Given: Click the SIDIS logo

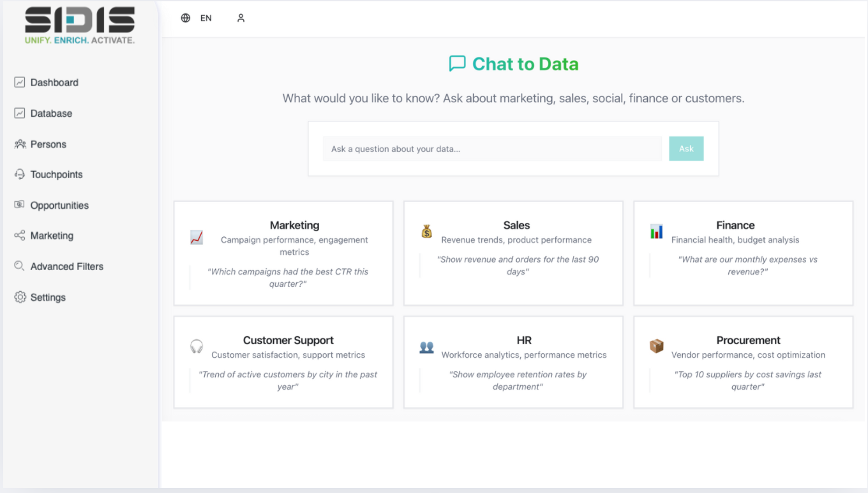Looking at the screenshot, I should pyautogui.click(x=80, y=26).
